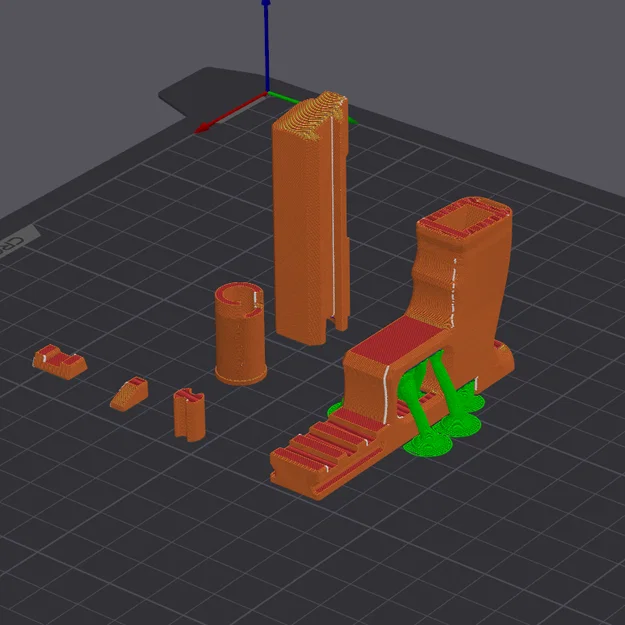Select the small wedge-shaped part

point(129,394)
